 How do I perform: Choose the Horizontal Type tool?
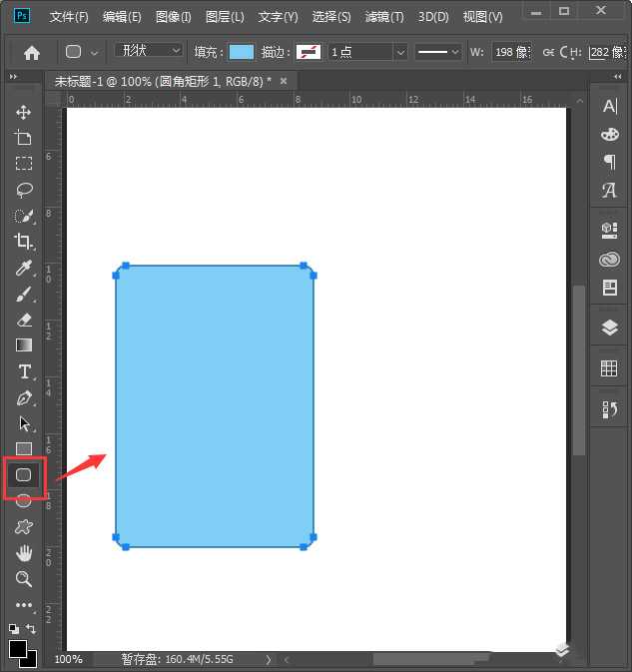24,371
